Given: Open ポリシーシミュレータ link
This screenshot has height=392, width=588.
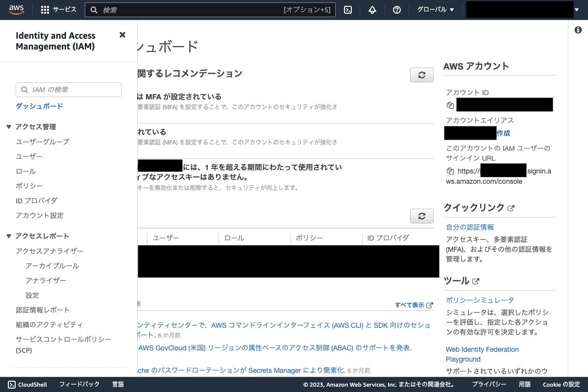Looking at the screenshot, I should coord(480,300).
